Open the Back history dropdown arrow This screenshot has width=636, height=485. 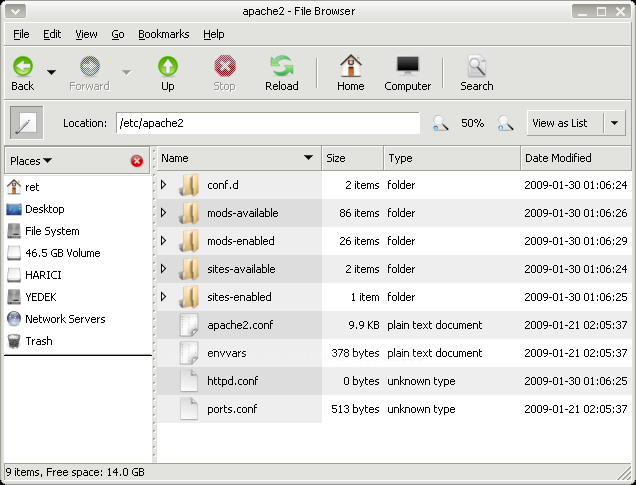tap(51, 73)
